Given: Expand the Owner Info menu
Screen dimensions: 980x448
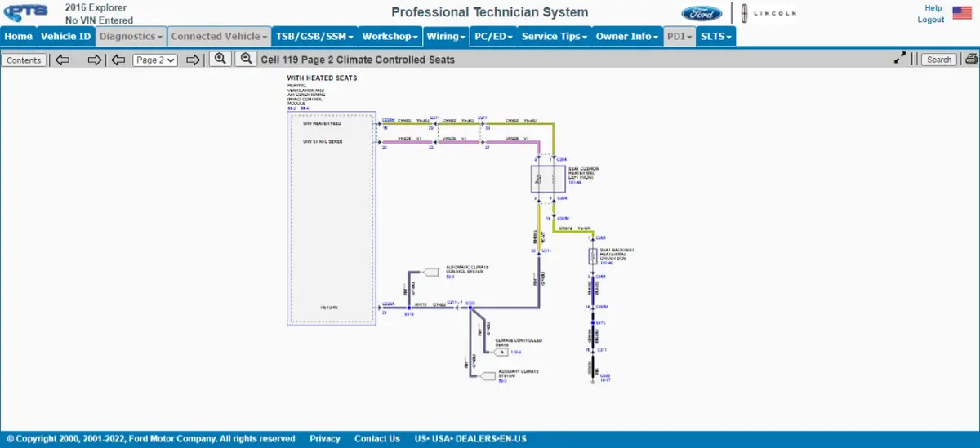Looking at the screenshot, I should (628, 36).
